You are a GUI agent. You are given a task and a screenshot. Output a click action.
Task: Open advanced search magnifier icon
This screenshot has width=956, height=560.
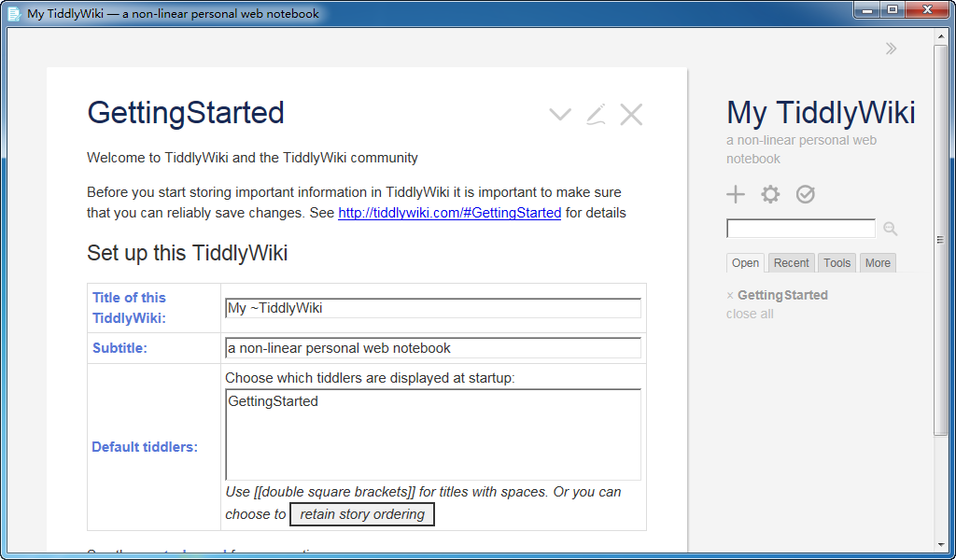(890, 229)
